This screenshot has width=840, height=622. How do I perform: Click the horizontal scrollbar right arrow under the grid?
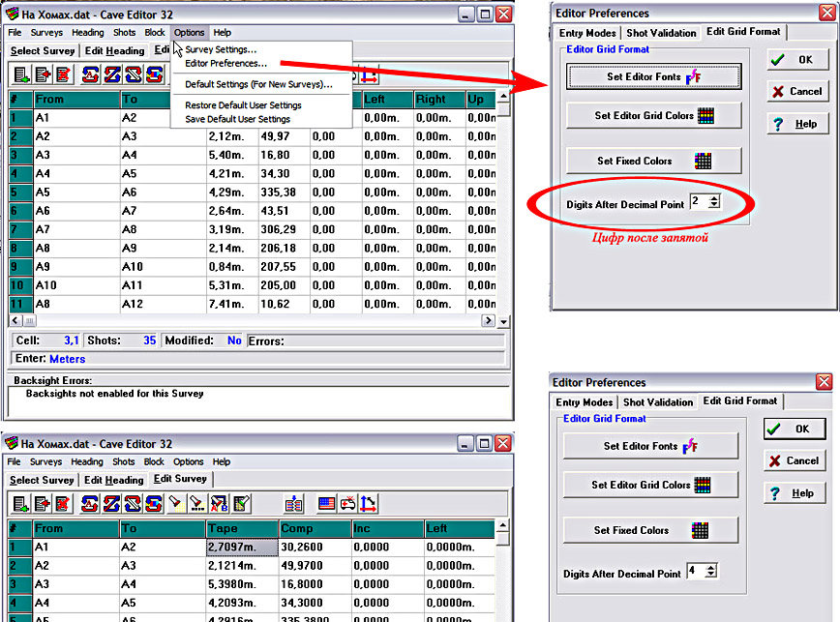(x=489, y=321)
